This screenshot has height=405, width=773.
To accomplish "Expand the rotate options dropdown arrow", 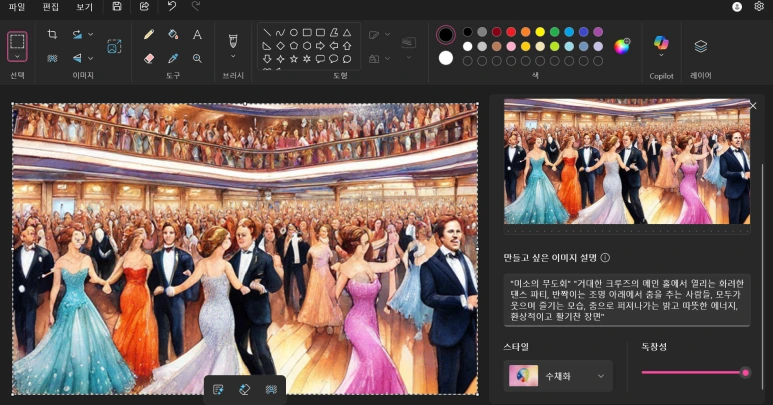I will pos(91,34).
